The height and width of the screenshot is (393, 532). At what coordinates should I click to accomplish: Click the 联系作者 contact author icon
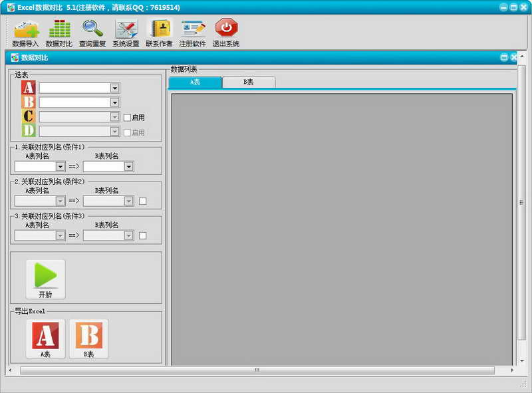click(x=159, y=33)
